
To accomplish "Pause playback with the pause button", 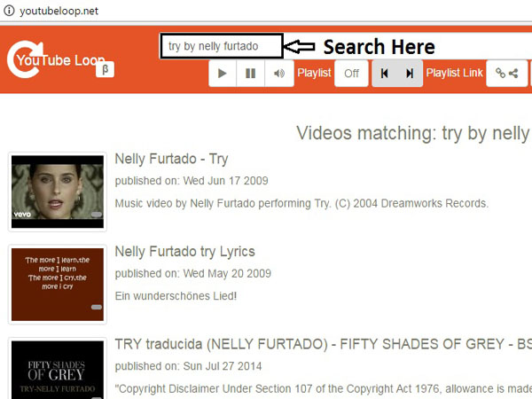I will pyautogui.click(x=250, y=74).
